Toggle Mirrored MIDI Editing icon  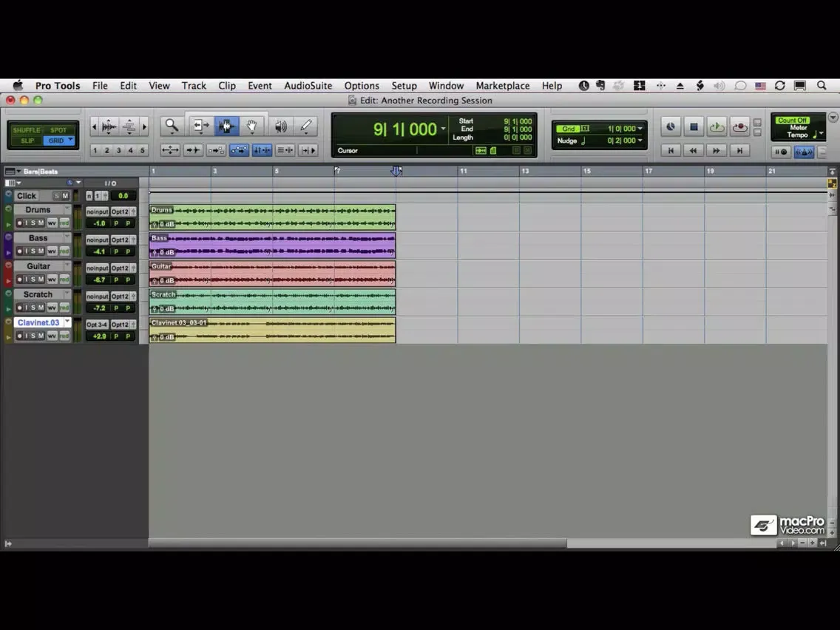(216, 151)
